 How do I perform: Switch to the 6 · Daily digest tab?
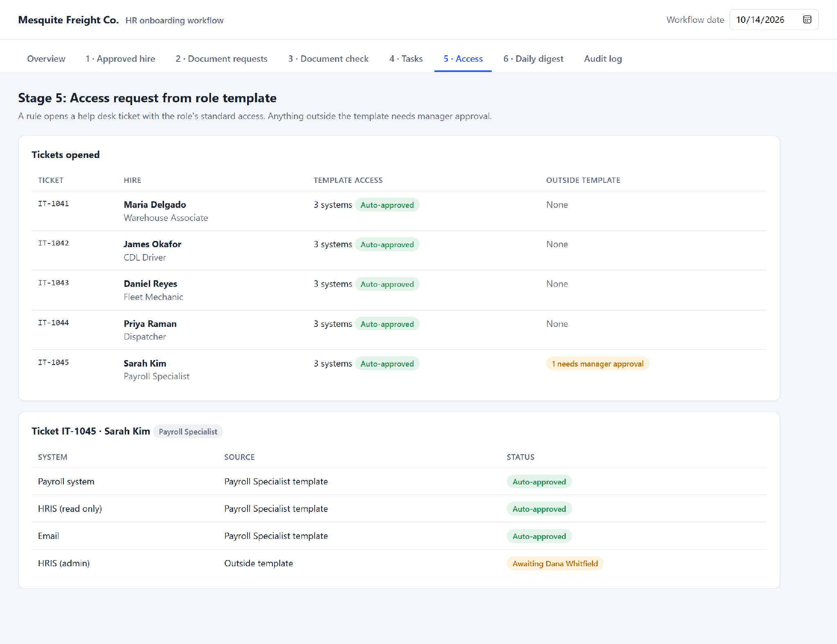[x=533, y=59]
